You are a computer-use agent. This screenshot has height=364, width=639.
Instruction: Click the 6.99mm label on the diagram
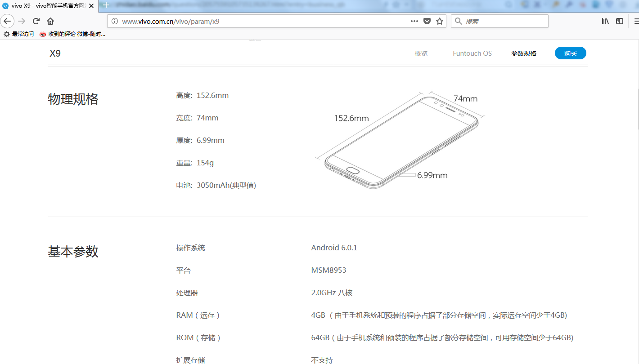coord(432,175)
